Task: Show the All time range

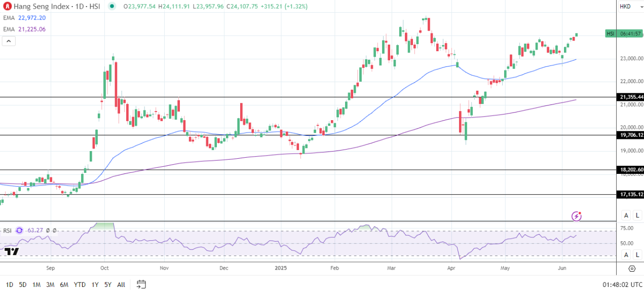Action: click(x=121, y=285)
